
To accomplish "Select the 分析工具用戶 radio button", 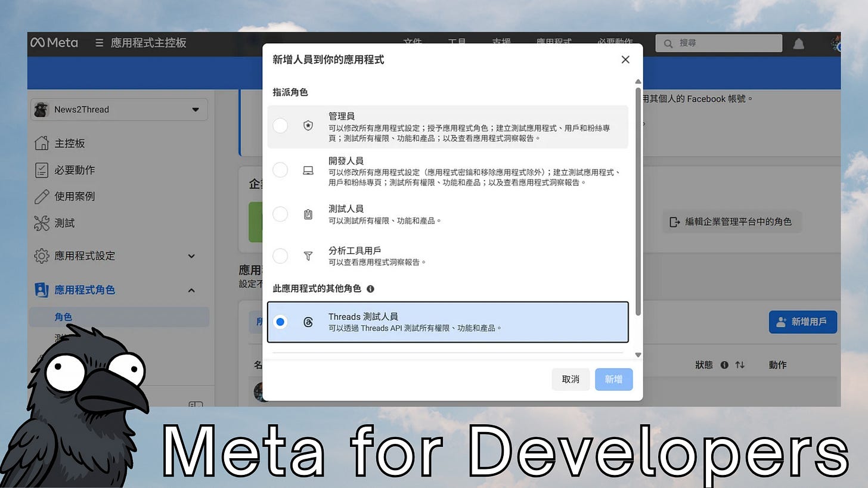I will click(x=280, y=256).
